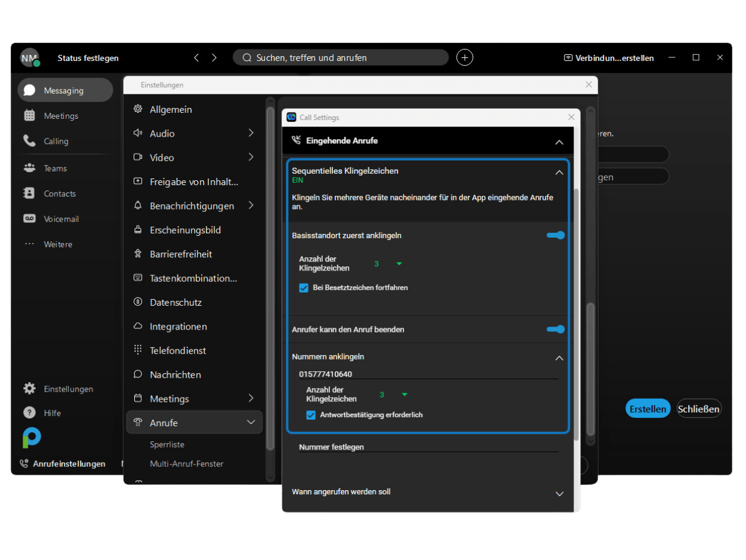
Task: Open the Audio settings icon
Action: point(138,133)
